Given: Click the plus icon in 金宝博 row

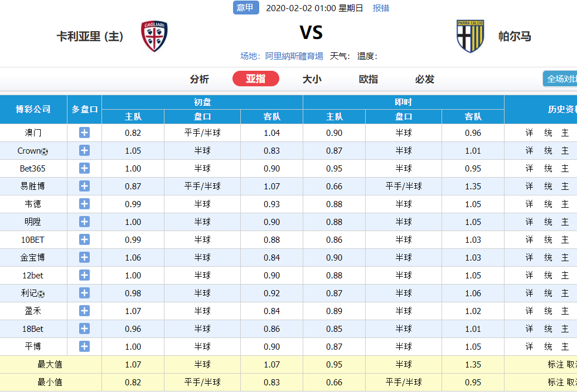Looking at the screenshot, I should click(x=84, y=257).
